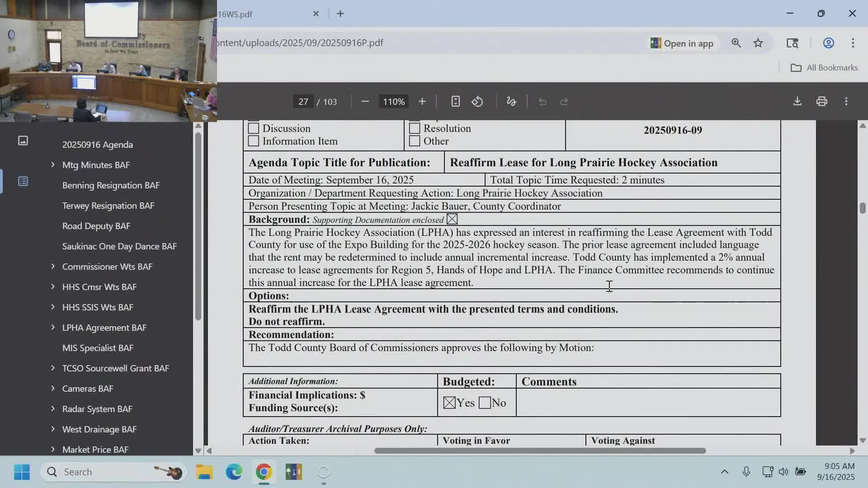This screenshot has height=488, width=868.
Task: Open the document outline panel
Action: (23, 181)
